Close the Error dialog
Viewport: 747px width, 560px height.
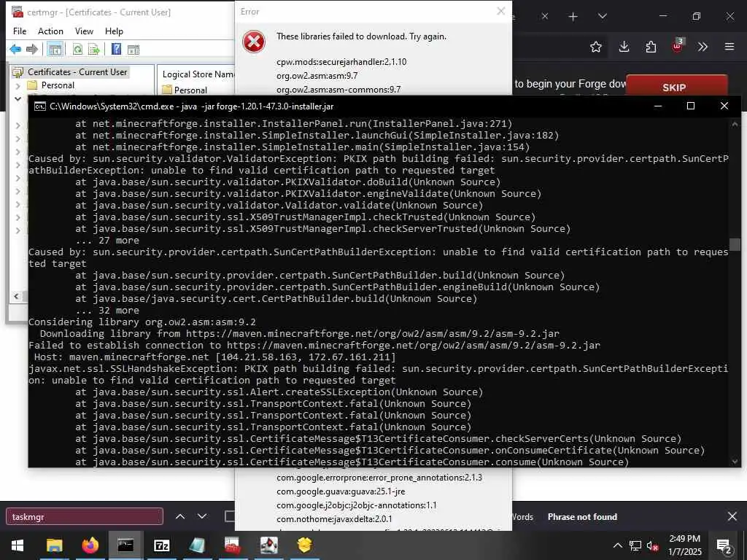pos(500,11)
